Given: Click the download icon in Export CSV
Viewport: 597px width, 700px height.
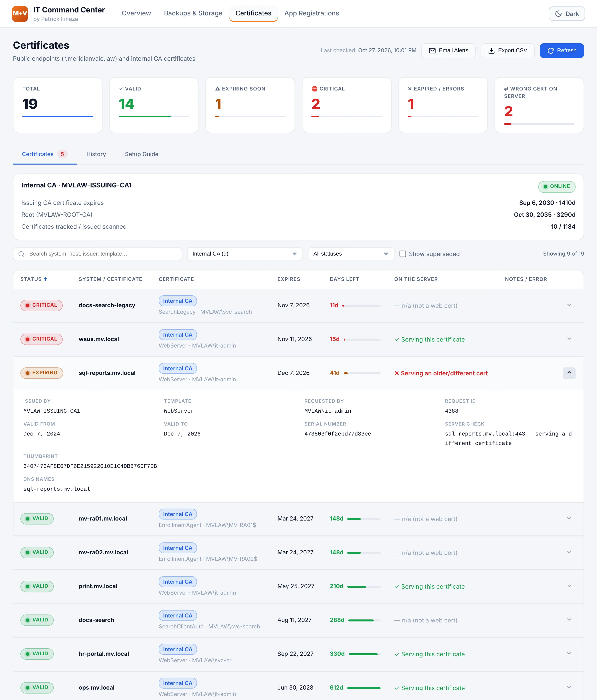Looking at the screenshot, I should coord(492,51).
